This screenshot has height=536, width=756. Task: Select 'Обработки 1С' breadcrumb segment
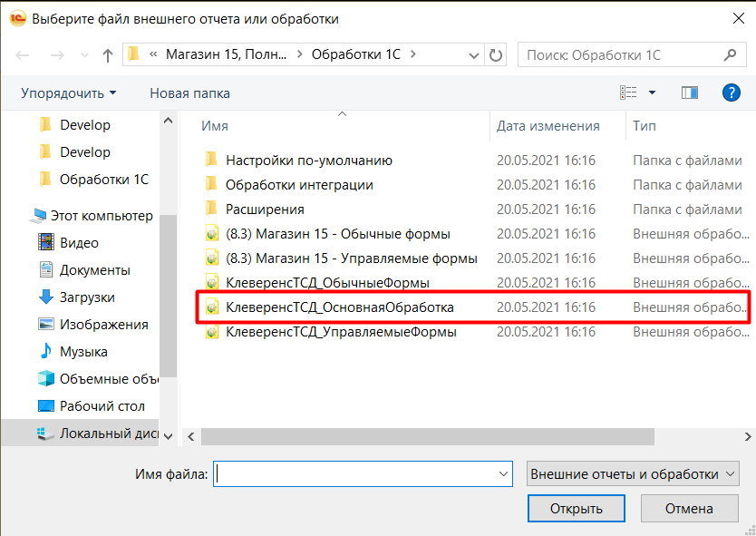pos(356,54)
